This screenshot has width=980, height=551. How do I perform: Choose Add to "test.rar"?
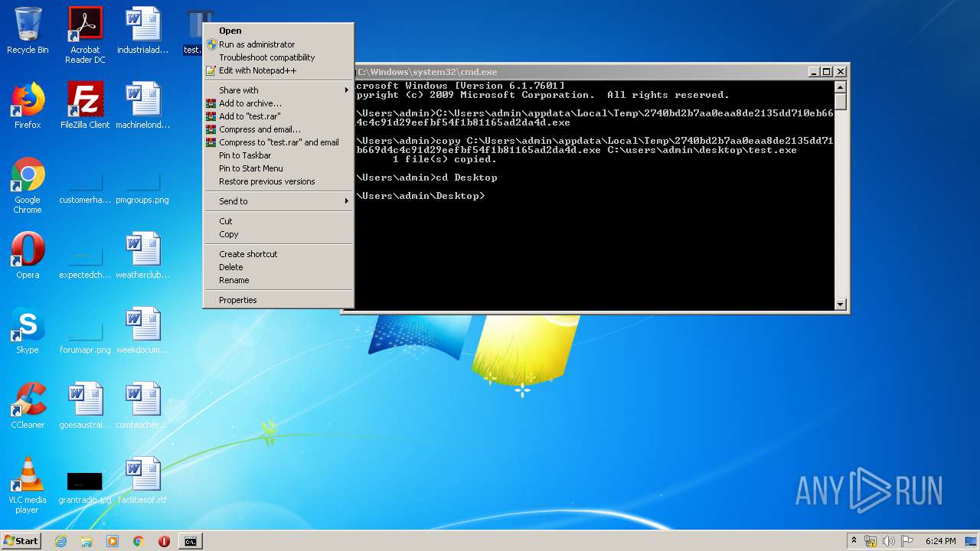[279, 116]
